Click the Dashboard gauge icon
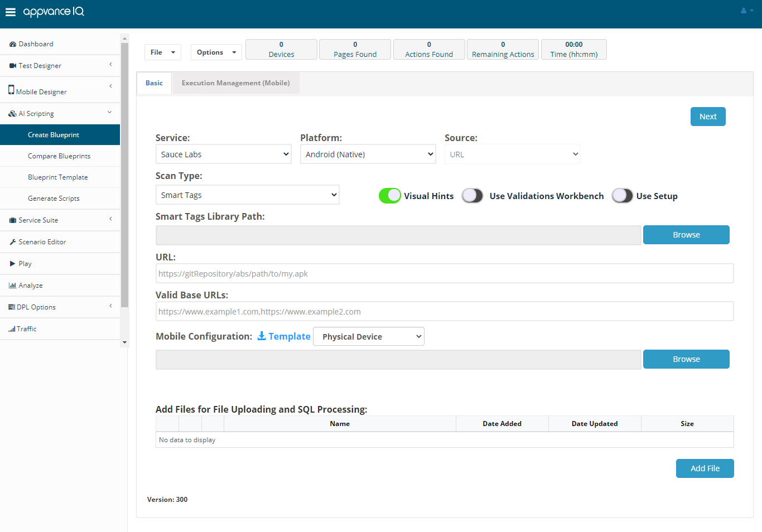 13,44
